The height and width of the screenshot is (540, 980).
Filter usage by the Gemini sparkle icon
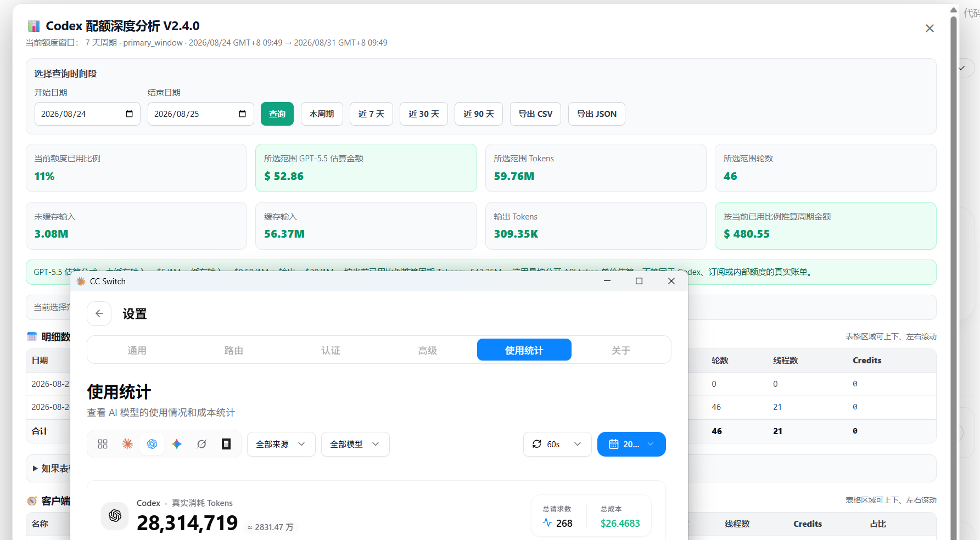click(177, 444)
